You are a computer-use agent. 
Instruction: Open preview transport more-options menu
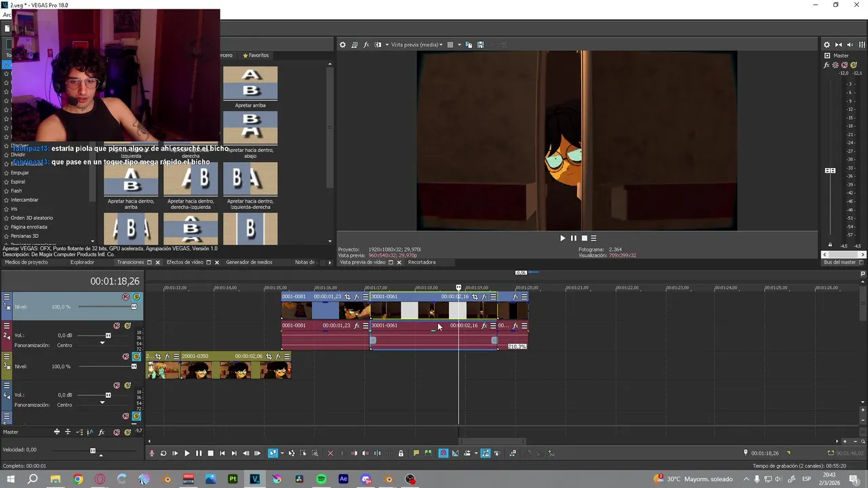[x=593, y=238]
